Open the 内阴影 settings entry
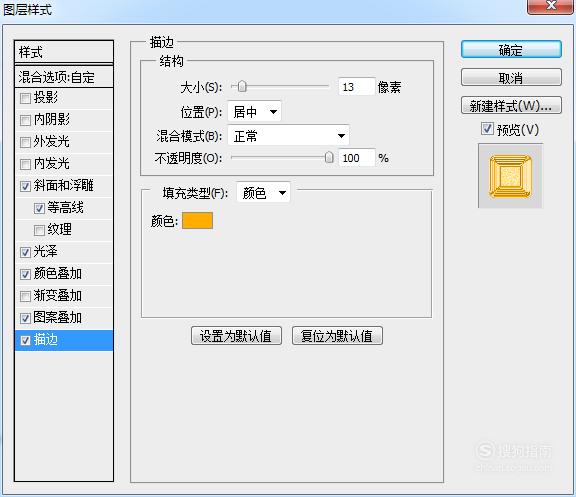Viewport: 576px width, 497px height. [51, 119]
